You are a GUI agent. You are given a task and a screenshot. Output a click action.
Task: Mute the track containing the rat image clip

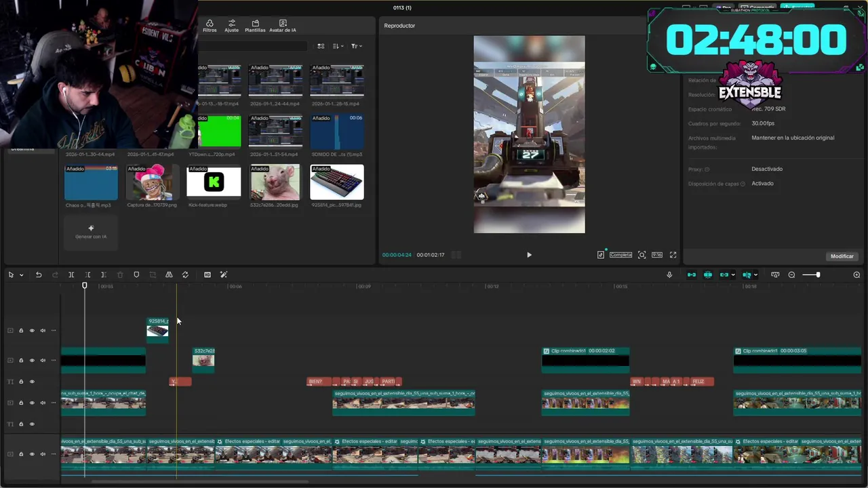[43, 360]
